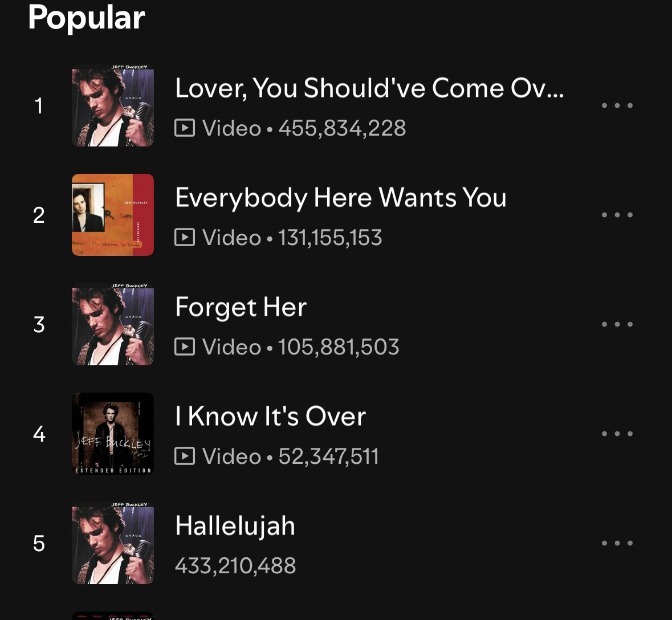The width and height of the screenshot is (672, 620).
Task: Click video icon under I Know It's Over
Action: pos(185,456)
